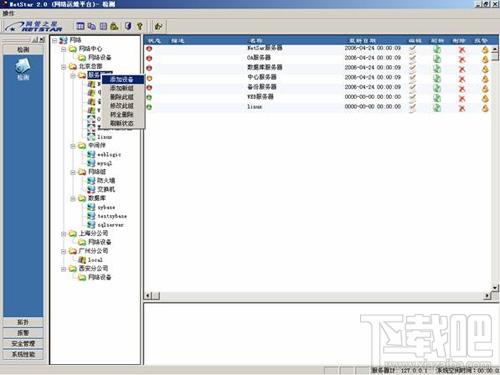This screenshot has height=375, width=500.
Task: Collapse the 广州分公司 tree node
Action: click(x=64, y=251)
